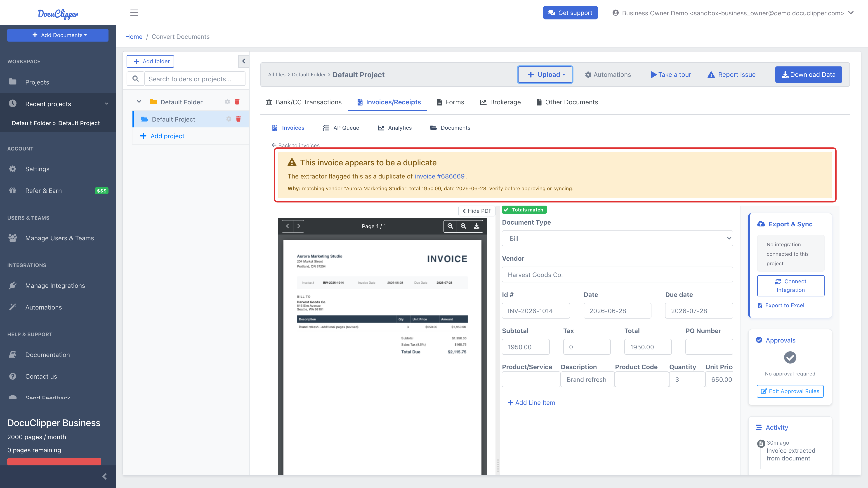Open the AP Queue sub-tab
Screen dimensions: 868x488
[341, 128]
